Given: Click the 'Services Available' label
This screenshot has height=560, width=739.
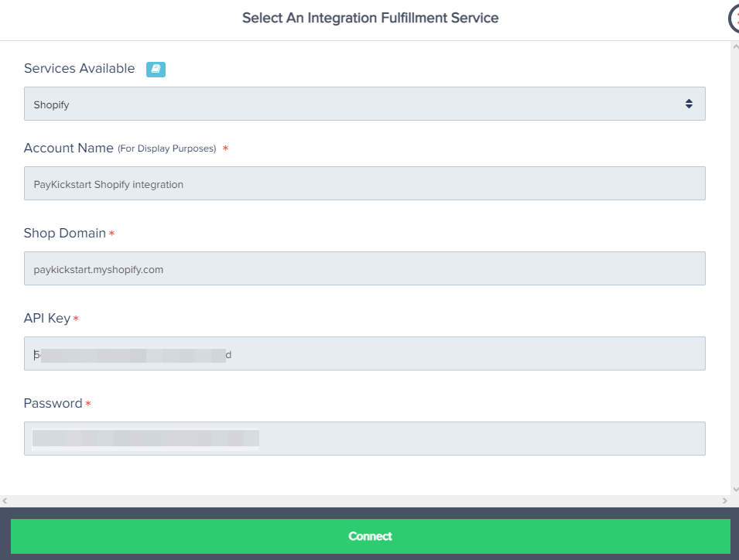Looking at the screenshot, I should [79, 68].
